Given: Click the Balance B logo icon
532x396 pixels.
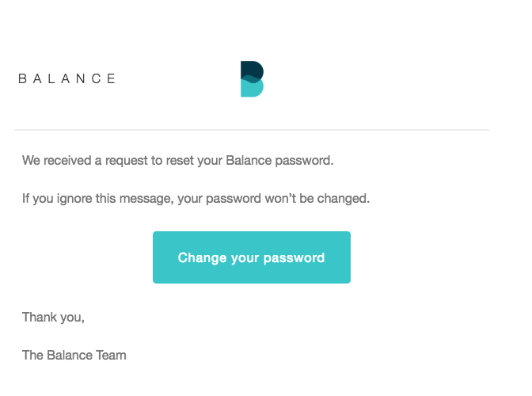Looking at the screenshot, I should (252, 79).
